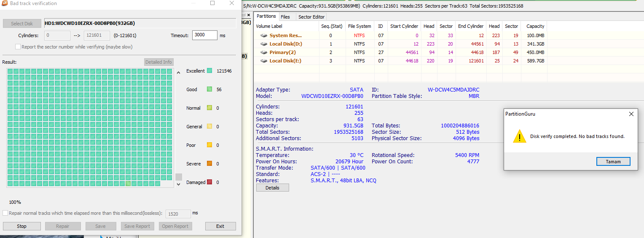Click the Bad track verification window icon
Screen dimensions: 644x238
(5, 3)
